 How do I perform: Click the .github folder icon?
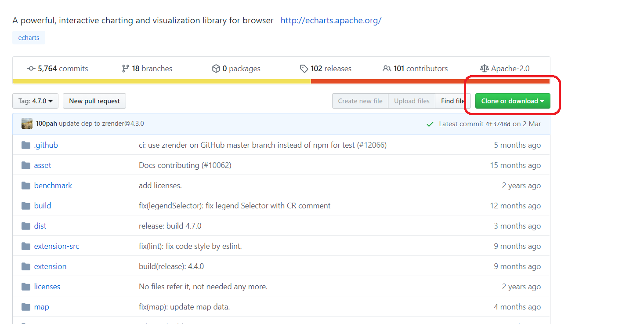(26, 145)
